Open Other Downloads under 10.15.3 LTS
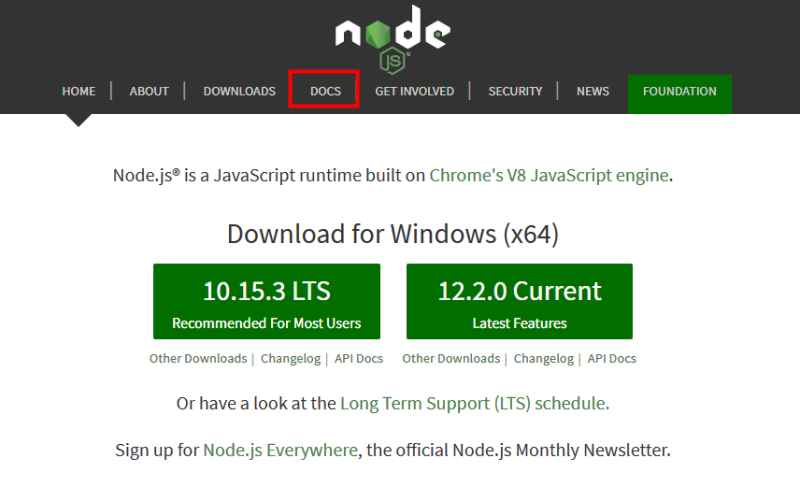 (198, 358)
